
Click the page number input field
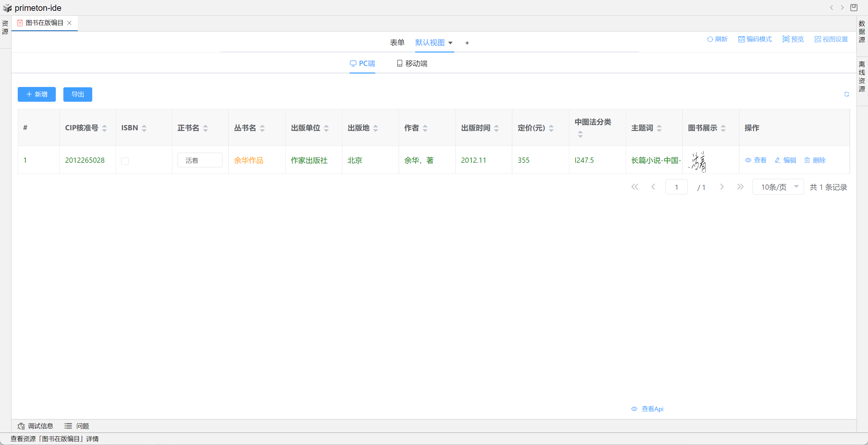(676, 187)
